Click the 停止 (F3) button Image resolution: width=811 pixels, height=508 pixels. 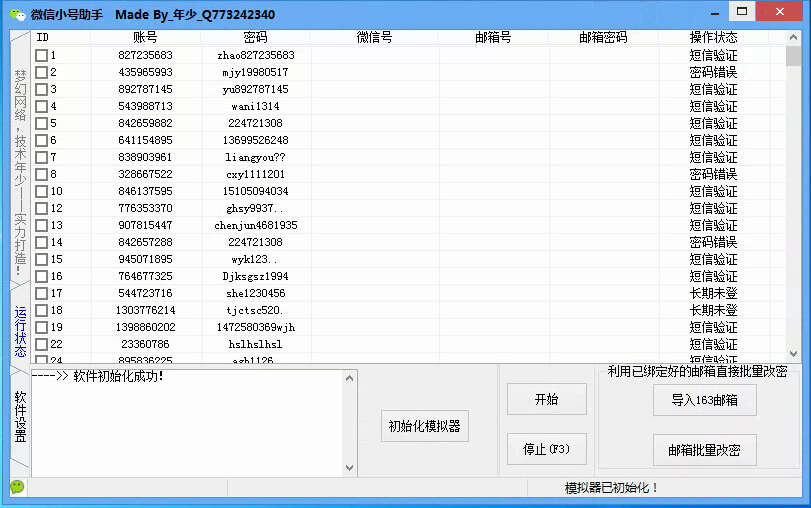(x=547, y=449)
